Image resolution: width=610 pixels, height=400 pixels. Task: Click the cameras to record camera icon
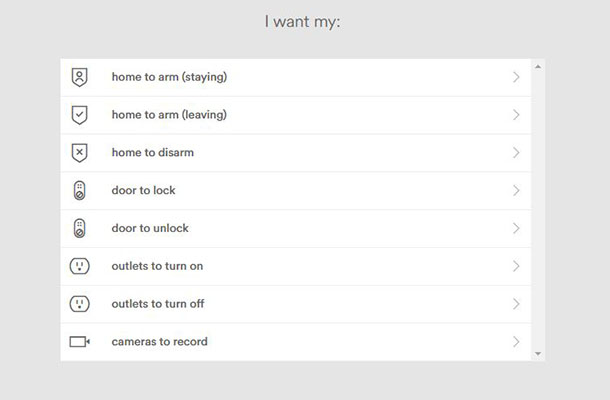(x=80, y=342)
